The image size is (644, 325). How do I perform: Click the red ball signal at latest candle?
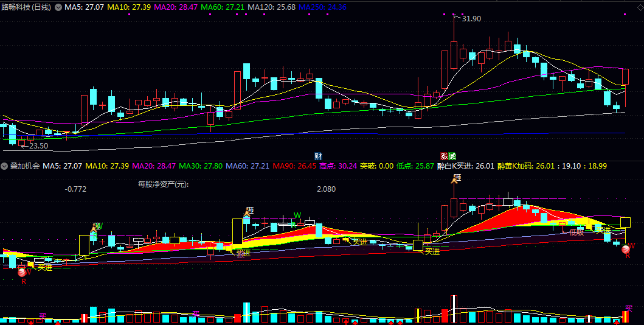click(x=625, y=248)
